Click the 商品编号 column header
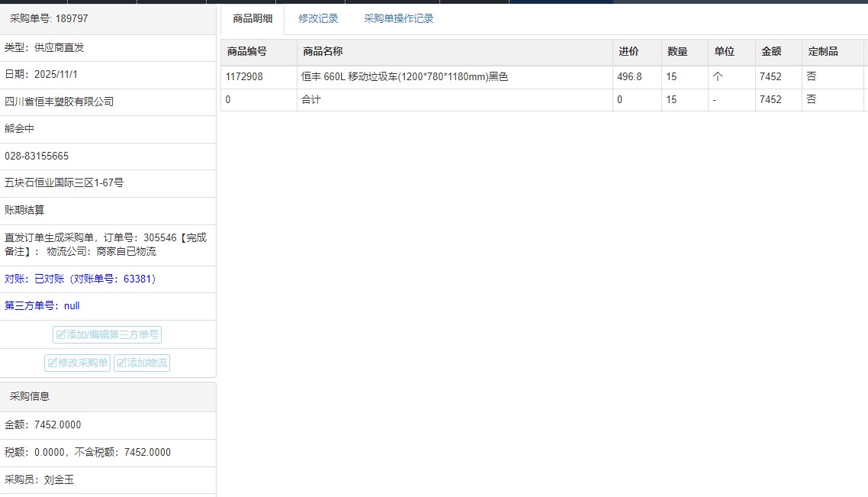Image resolution: width=868 pixels, height=497 pixels. pos(246,52)
